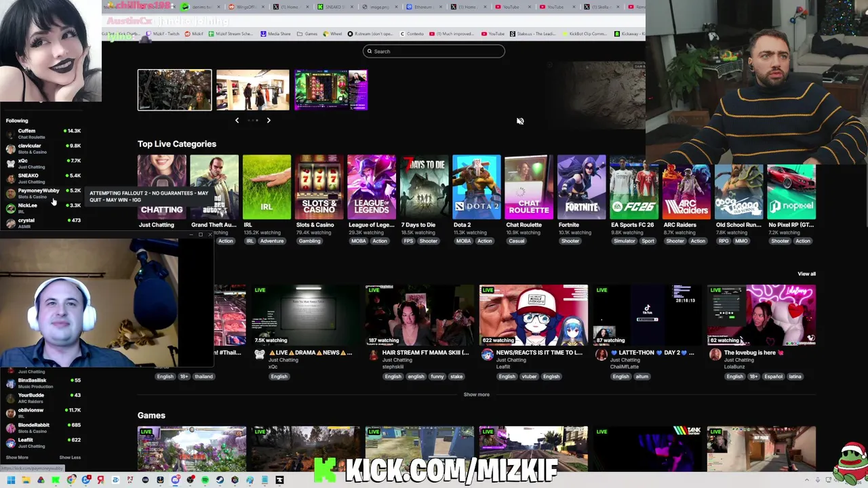Open oblivionsw's avatar in sidebar

coord(10,413)
